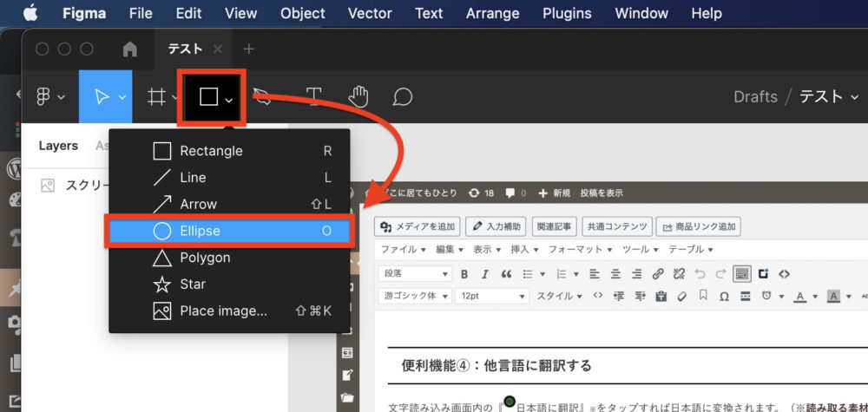Click the clear formatting eraser icon
The image size is (868, 412).
[x=682, y=297]
